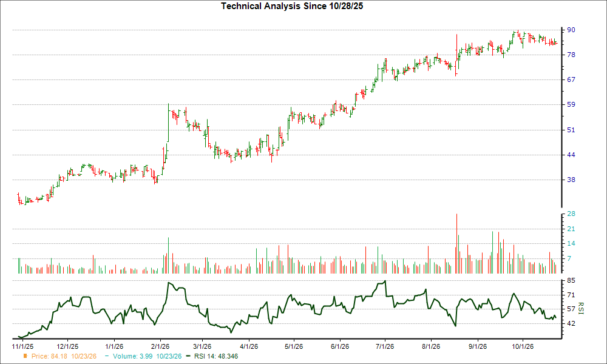
Task: Click the 6/1/26 date label
Action: [x=339, y=346]
